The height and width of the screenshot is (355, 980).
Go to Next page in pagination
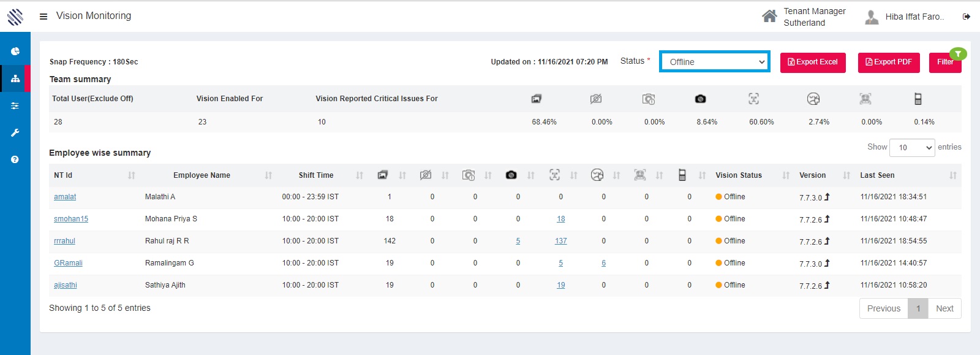[x=944, y=308]
